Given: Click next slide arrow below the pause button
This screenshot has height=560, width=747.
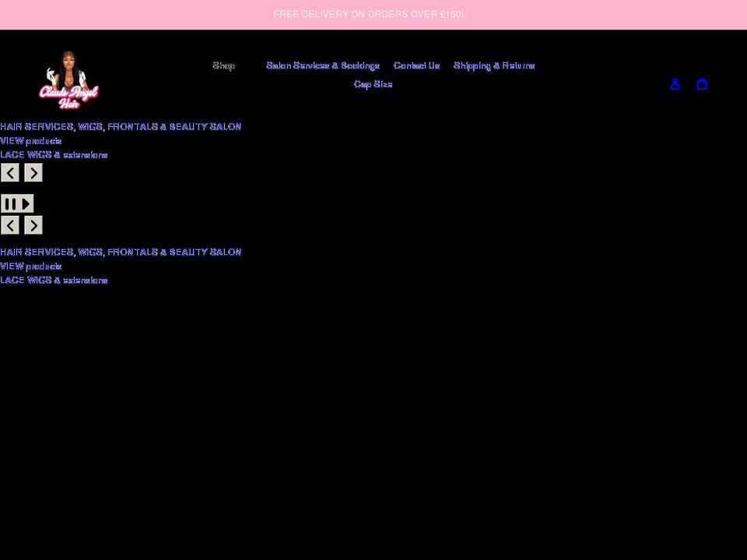Looking at the screenshot, I should pyautogui.click(x=33, y=226).
